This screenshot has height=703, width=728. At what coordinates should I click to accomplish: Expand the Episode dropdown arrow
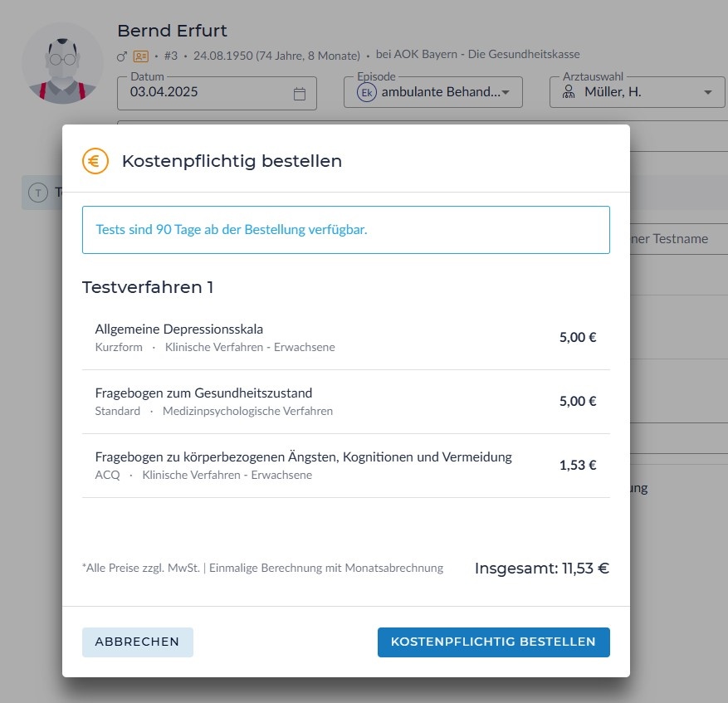pyautogui.click(x=506, y=92)
